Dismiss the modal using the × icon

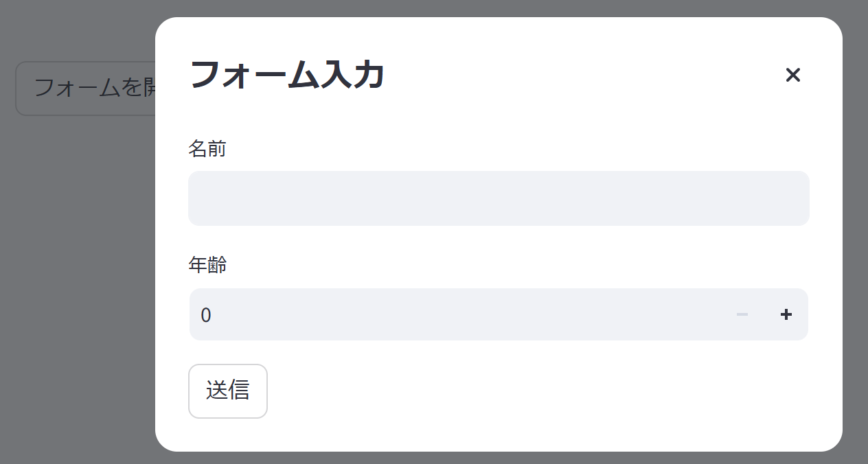pos(792,75)
